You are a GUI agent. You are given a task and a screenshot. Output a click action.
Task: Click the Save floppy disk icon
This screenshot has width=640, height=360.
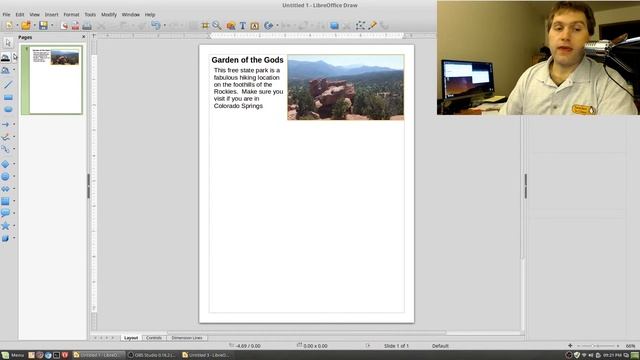click(x=43, y=26)
